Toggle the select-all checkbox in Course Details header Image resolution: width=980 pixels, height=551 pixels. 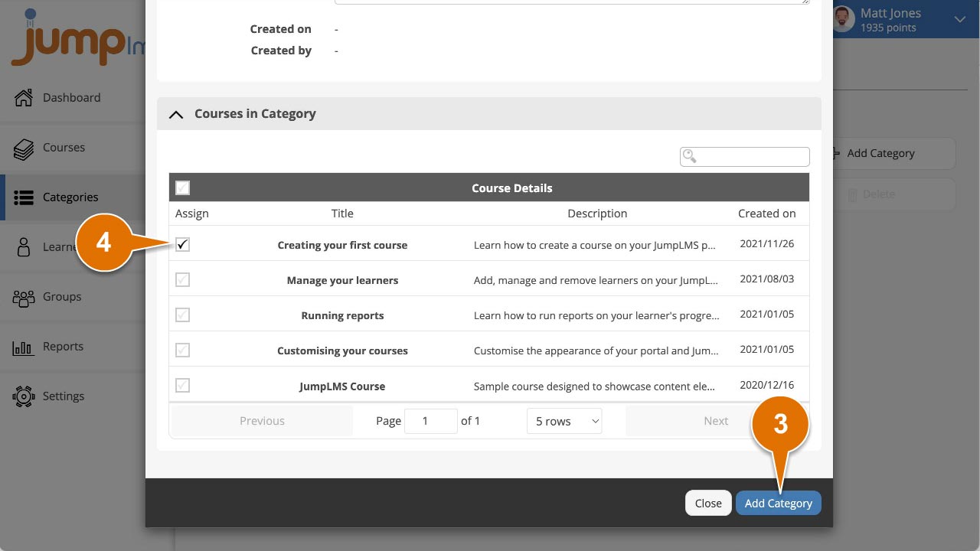(x=182, y=187)
